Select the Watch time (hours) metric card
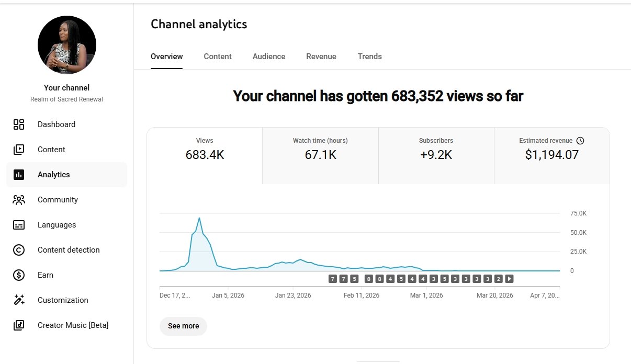The image size is (631, 364). pos(320,155)
